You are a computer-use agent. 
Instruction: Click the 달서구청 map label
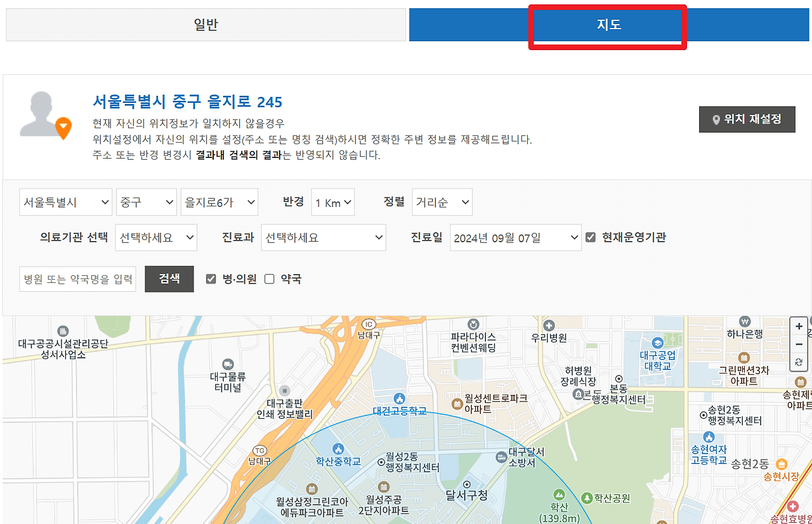[x=466, y=495]
